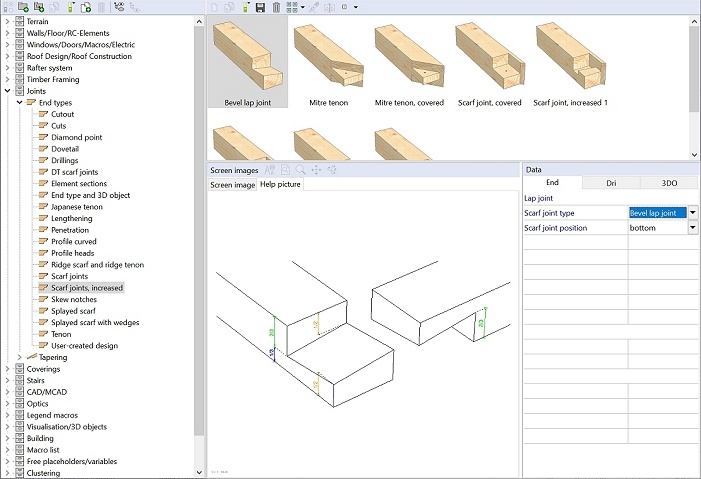Click the new page with green plus icon
This screenshot has height=479, width=701.
(x=86, y=7)
